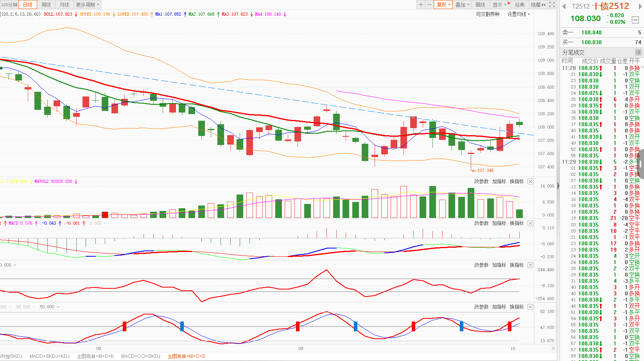Screen dimensions: 644x361
Task: Switch to 经典 classic layout
Action: (x=520, y=5)
